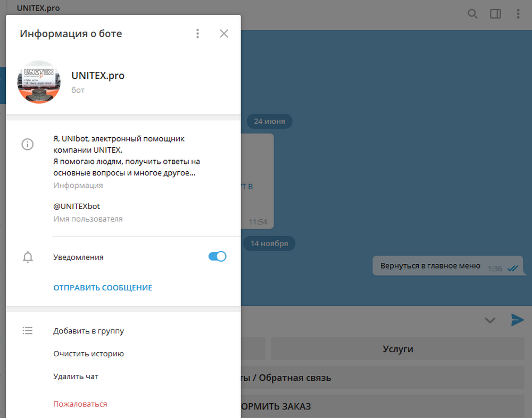The height and width of the screenshot is (418, 532).
Task: Click the search icon in chat header
Action: click(472, 14)
